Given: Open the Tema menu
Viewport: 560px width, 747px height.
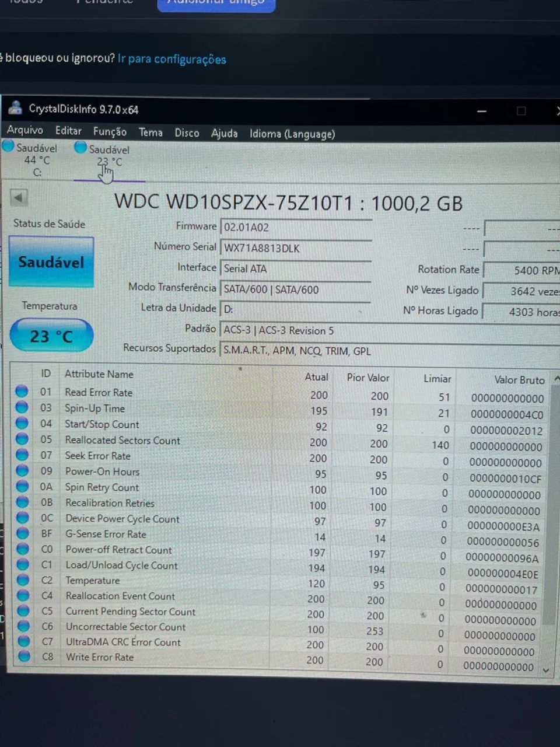Looking at the screenshot, I should tap(150, 132).
